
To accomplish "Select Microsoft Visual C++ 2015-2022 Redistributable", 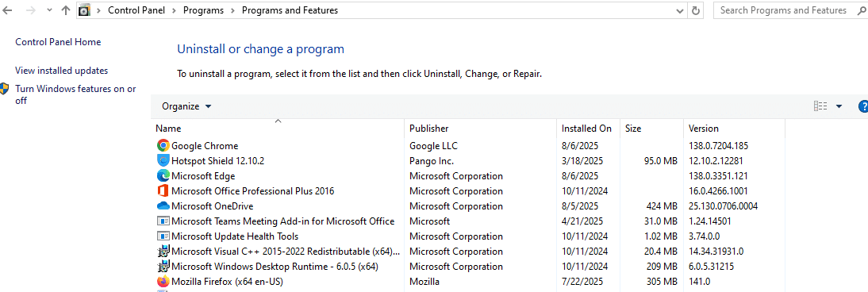I will 286,251.
